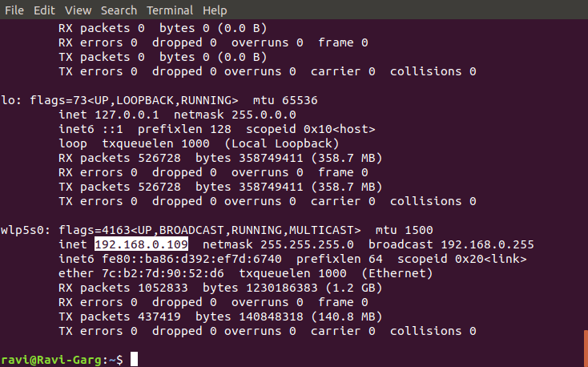Click the terminal scrollbar thumb
This screenshot has width=588, height=367.
586,349
